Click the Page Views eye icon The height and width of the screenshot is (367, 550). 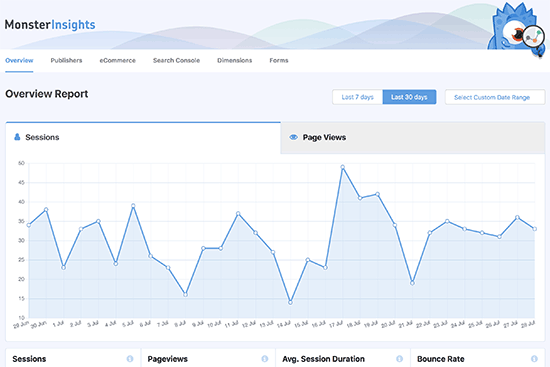[293, 137]
